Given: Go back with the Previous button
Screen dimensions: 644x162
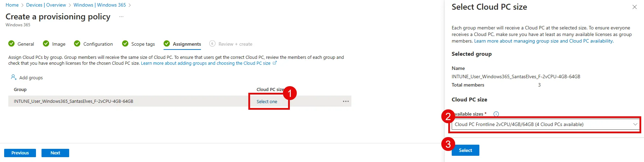Looking at the screenshot, I should coord(20,153).
